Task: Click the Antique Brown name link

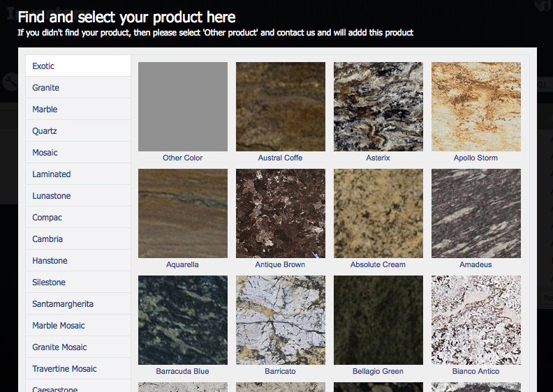Action: [281, 264]
